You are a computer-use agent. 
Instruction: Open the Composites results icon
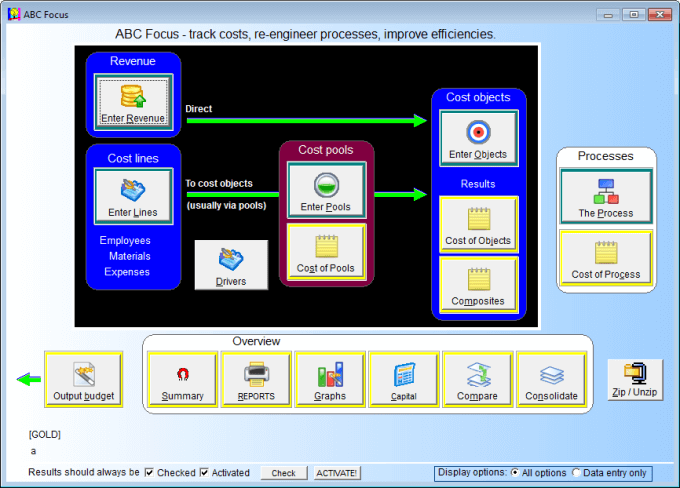click(477, 285)
